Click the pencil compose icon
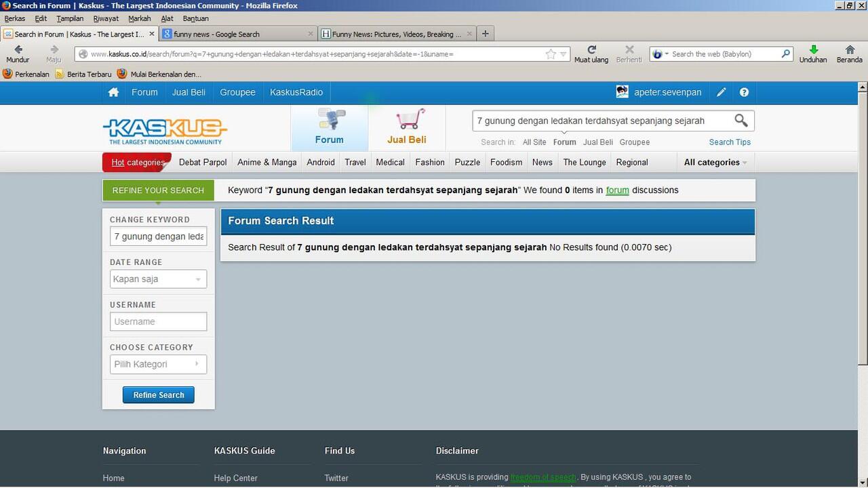The width and height of the screenshot is (868, 488). point(722,92)
